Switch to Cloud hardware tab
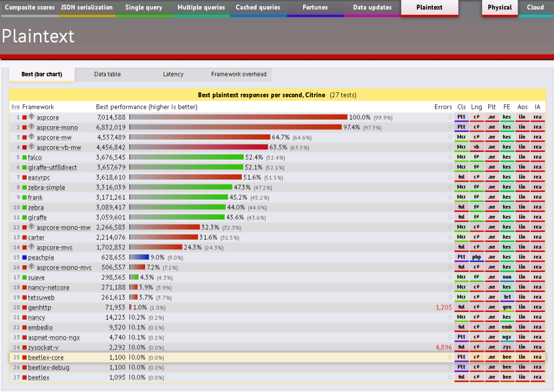 pyautogui.click(x=536, y=7)
